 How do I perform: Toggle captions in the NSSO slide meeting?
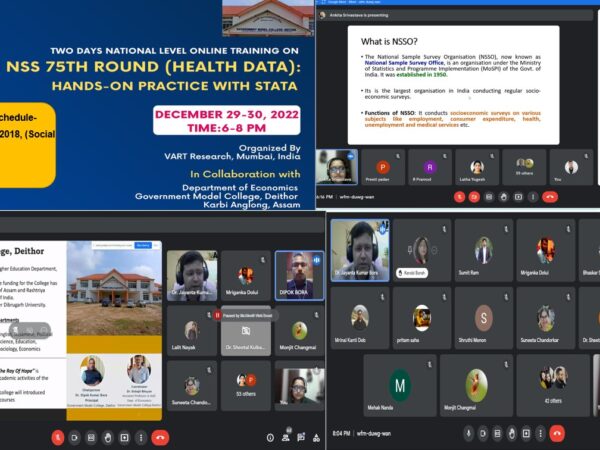click(x=489, y=197)
